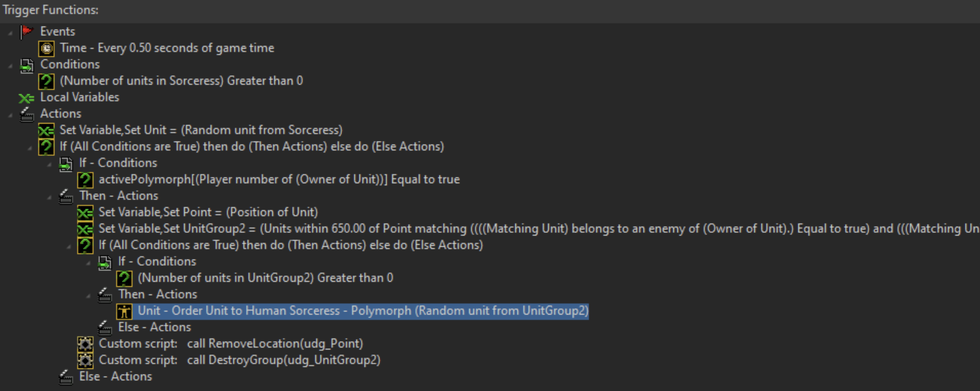Click the red flag Events icon
Image resolution: width=980 pixels, height=391 pixels.
tap(27, 31)
